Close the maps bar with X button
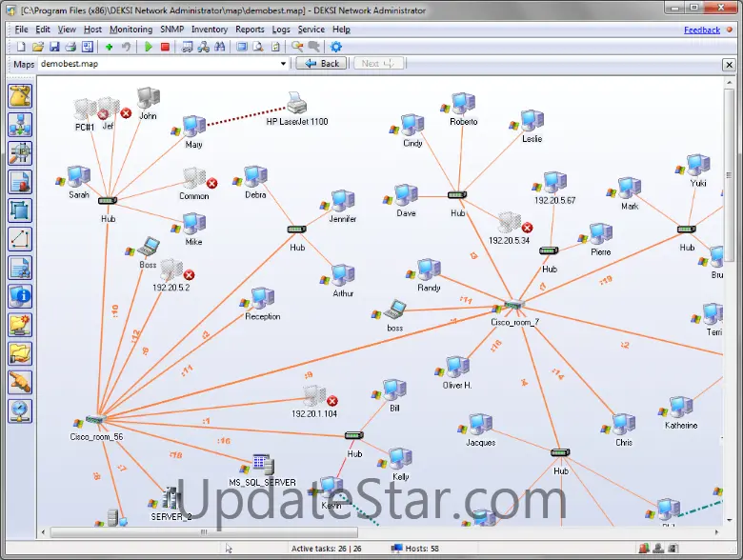 pos(729,65)
